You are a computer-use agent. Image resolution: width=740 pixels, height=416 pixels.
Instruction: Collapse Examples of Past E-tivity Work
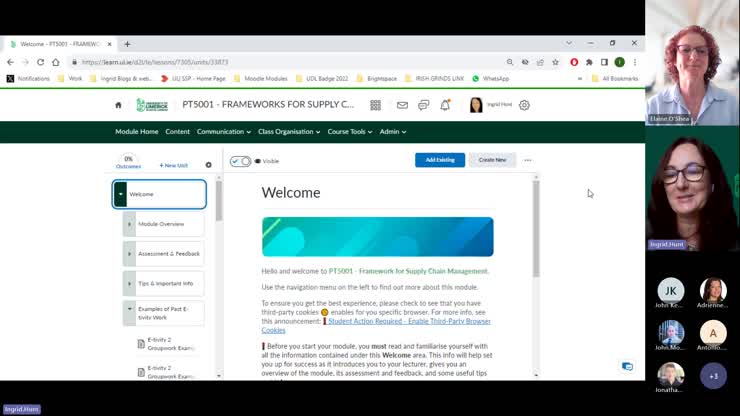(129, 309)
